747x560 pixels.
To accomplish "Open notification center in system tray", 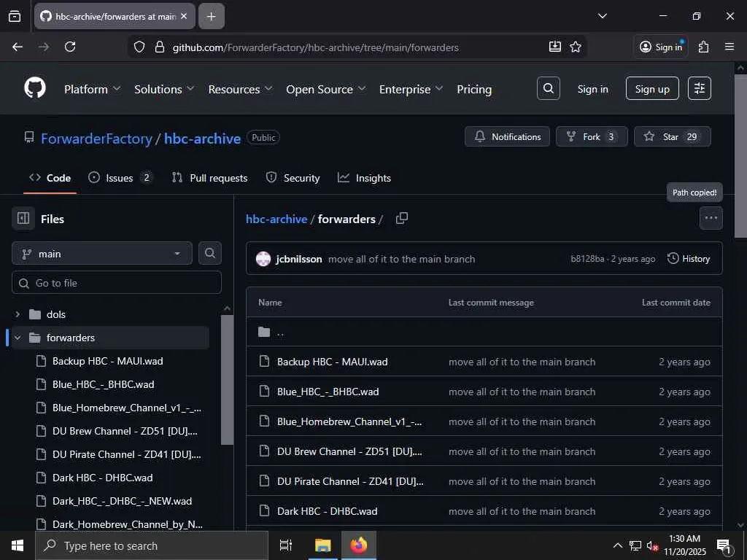I will point(724,545).
